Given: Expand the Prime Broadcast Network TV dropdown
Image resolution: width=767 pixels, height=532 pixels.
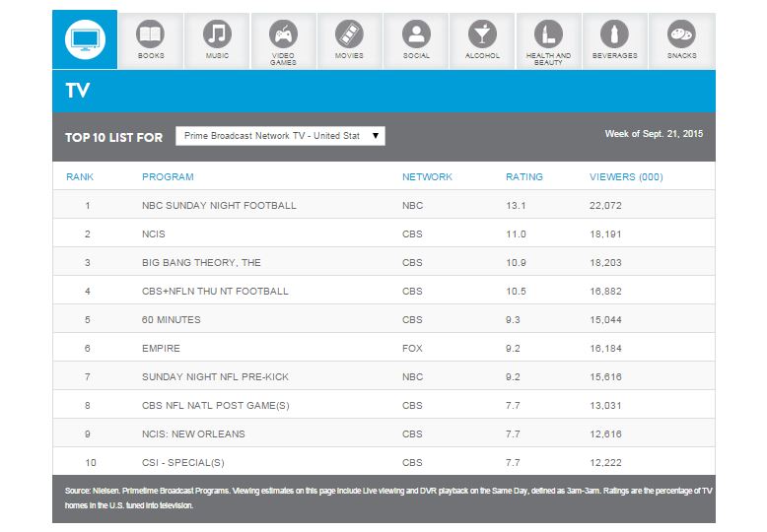Looking at the screenshot, I should pyautogui.click(x=280, y=136).
